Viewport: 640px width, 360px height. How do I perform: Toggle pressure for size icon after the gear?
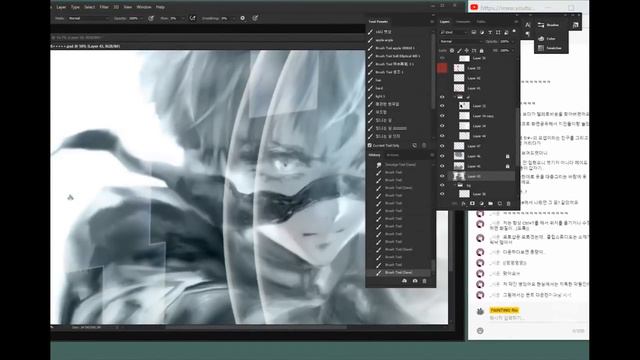click(255, 18)
